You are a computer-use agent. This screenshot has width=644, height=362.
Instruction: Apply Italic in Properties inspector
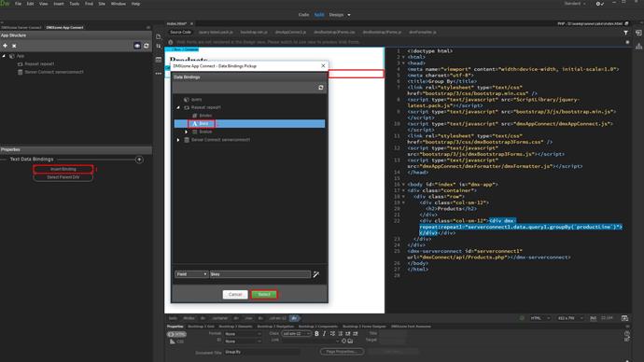click(325, 334)
